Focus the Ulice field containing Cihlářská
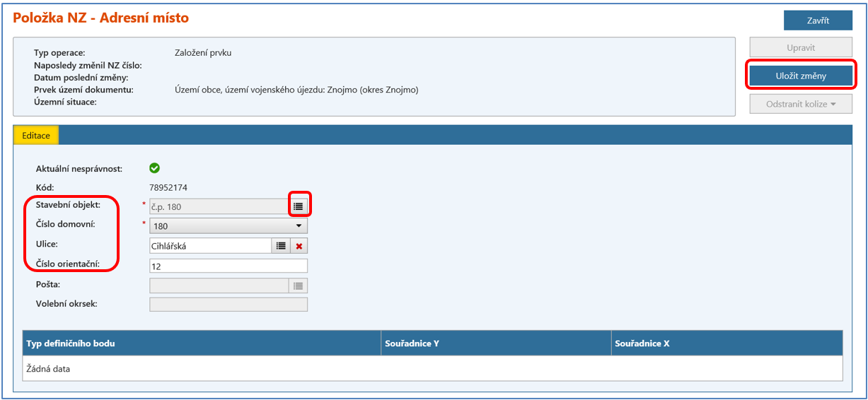Image resolution: width=868 pixels, height=400 pixels. pos(210,246)
